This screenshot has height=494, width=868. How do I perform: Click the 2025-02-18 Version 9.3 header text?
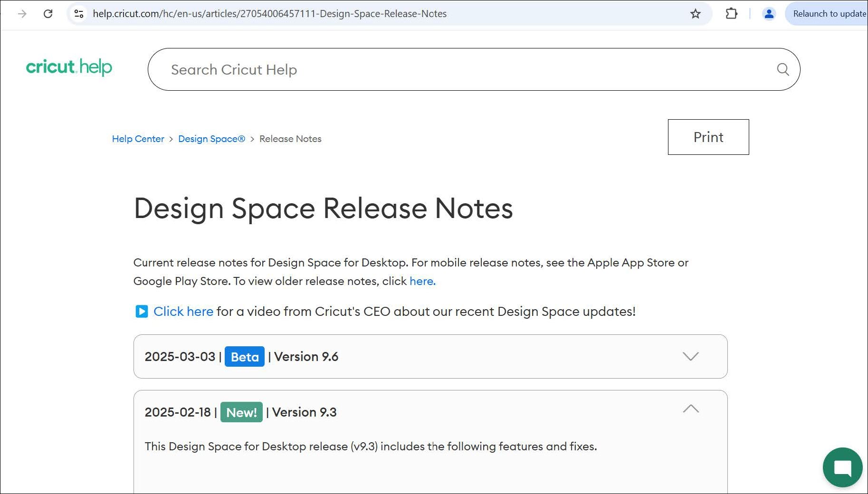click(240, 412)
